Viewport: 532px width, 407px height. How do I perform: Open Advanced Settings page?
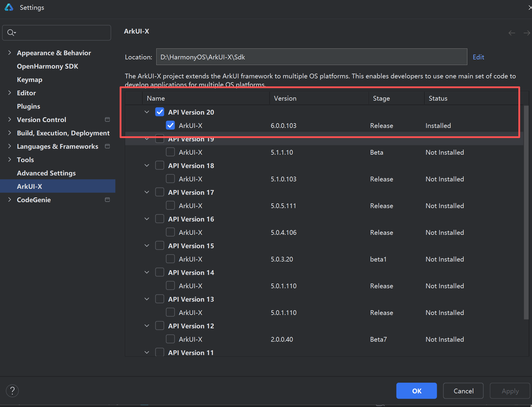click(46, 173)
